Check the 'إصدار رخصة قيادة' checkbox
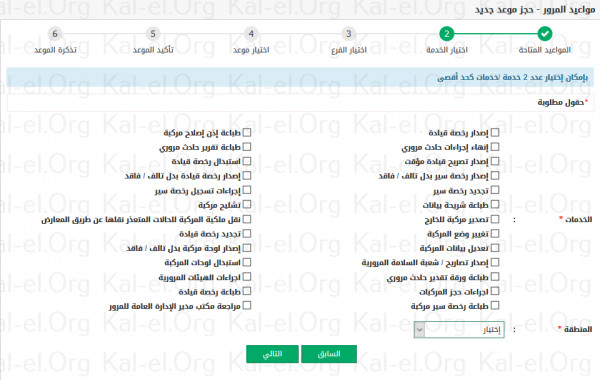Image resolution: width=600 pixels, height=380 pixels. click(495, 132)
